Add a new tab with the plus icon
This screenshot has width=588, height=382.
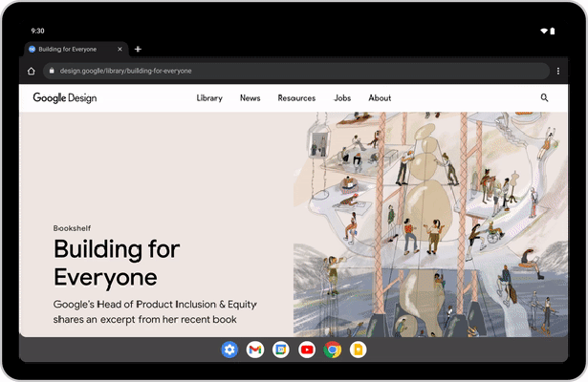click(138, 49)
